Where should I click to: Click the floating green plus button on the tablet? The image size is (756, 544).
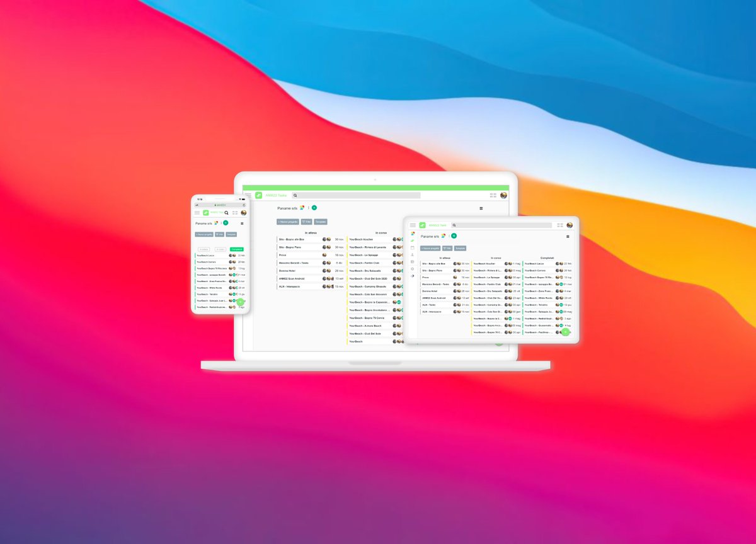[x=566, y=332]
